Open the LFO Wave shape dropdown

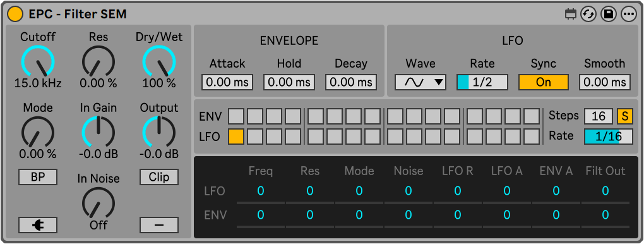[420, 82]
